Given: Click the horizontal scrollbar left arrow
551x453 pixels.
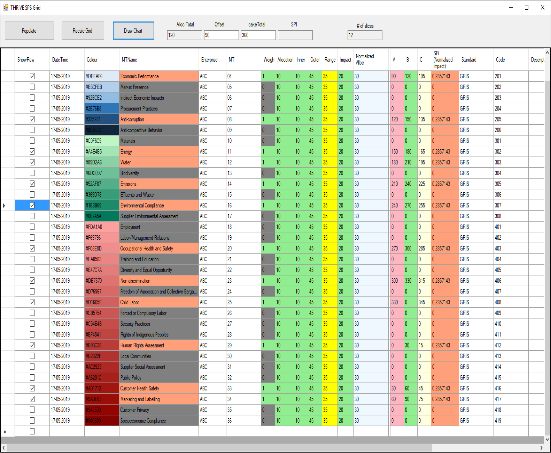Looking at the screenshot, I should (x=4, y=447).
